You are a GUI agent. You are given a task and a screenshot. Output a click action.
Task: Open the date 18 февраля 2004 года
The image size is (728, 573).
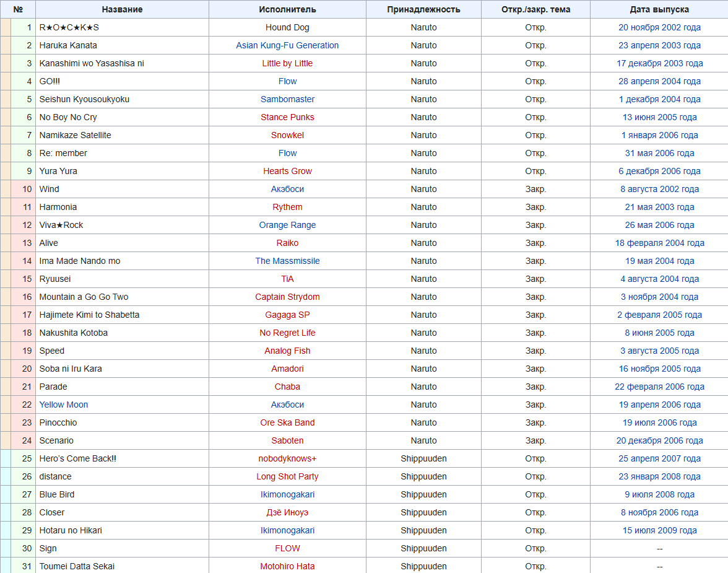coord(659,243)
